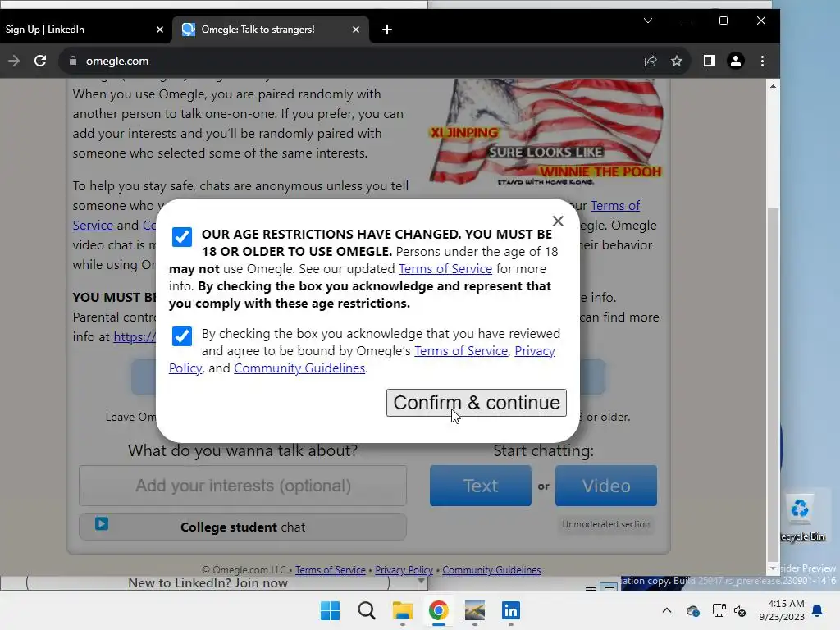The width and height of the screenshot is (840, 630).
Task: Open Terms of Service link in second checkbox text
Action: point(461,351)
